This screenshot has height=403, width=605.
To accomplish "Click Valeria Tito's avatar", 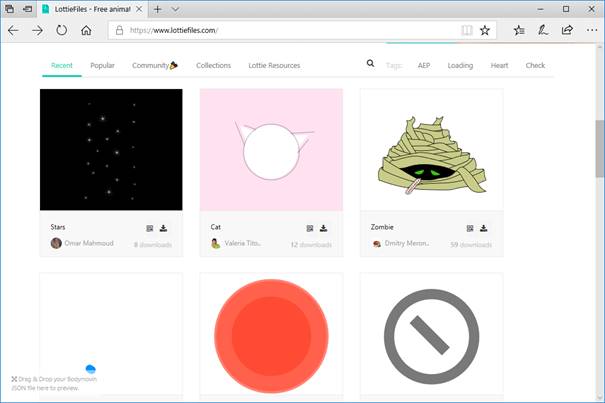I will tap(216, 243).
